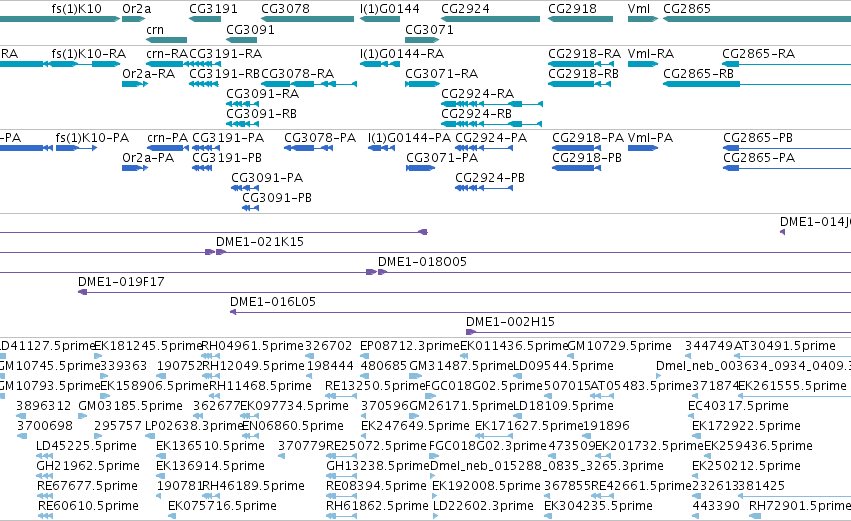The height and width of the screenshot is (521, 851).
Task: Select the CG2918-RB transcript label
Action: (583, 74)
